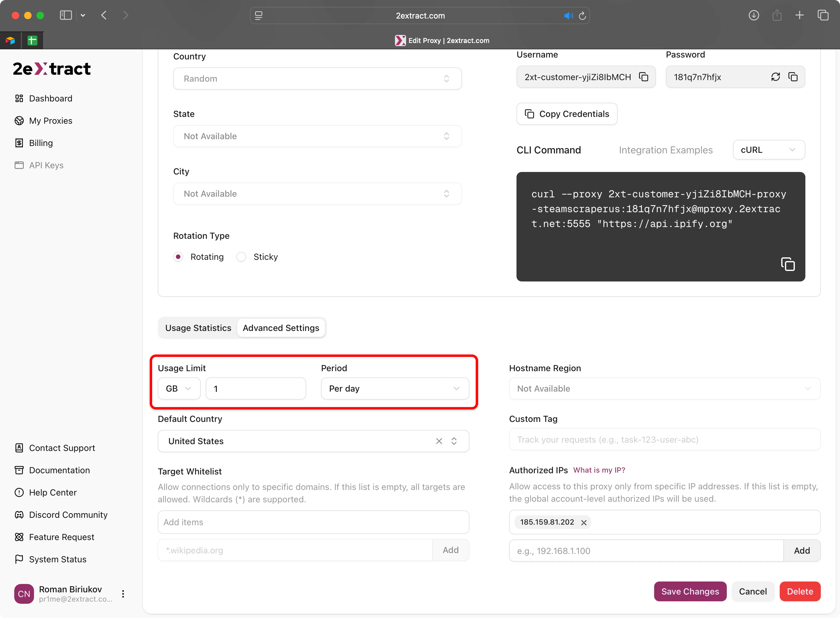Expand the Per day period dropdown
The width and height of the screenshot is (840, 618).
(x=395, y=389)
